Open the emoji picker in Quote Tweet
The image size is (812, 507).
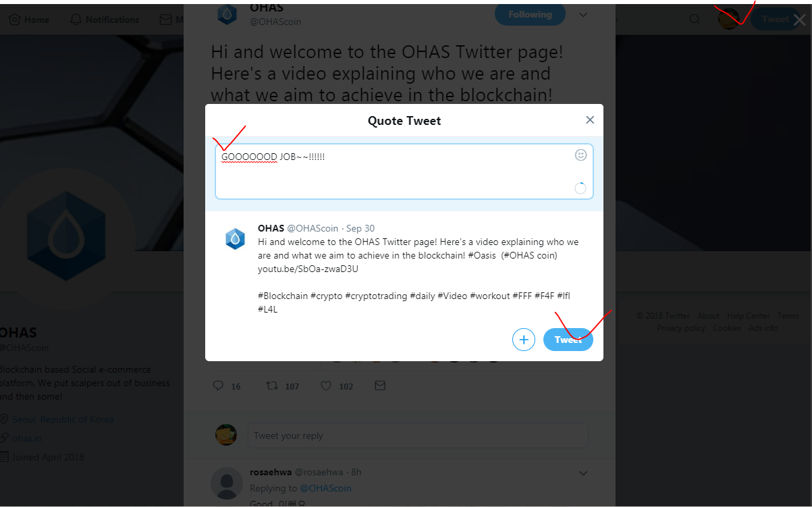tap(580, 155)
